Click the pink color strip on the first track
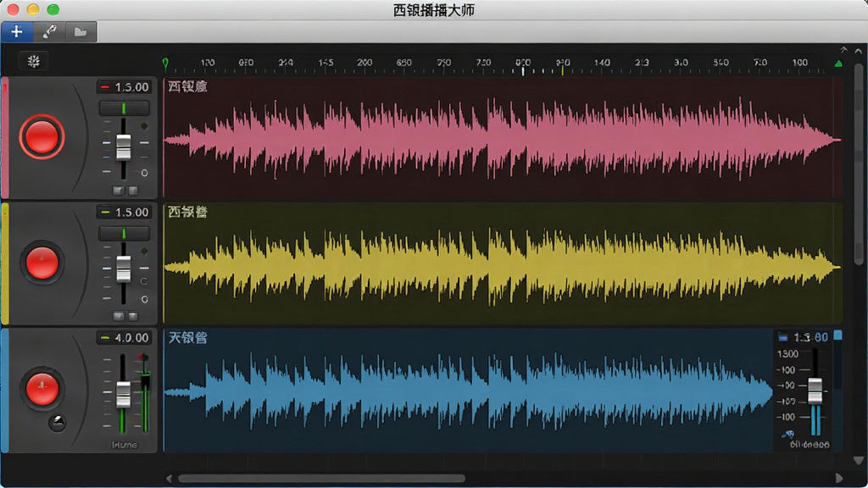The height and width of the screenshot is (488, 868). coord(5,138)
